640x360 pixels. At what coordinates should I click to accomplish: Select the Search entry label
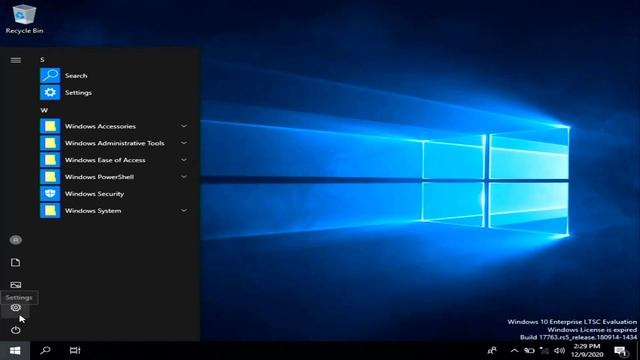[76, 76]
